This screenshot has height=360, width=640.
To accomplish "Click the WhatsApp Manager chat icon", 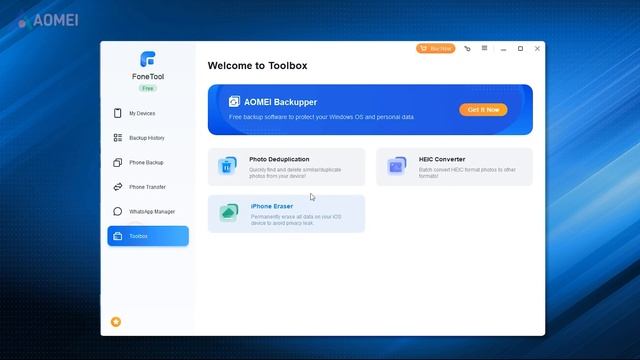I will click(118, 211).
